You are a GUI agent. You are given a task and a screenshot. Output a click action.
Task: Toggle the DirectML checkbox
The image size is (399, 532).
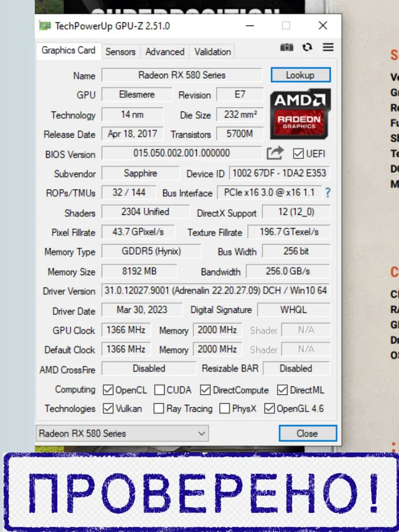click(x=282, y=390)
